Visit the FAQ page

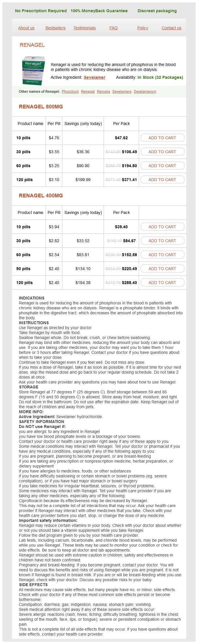click(114, 28)
